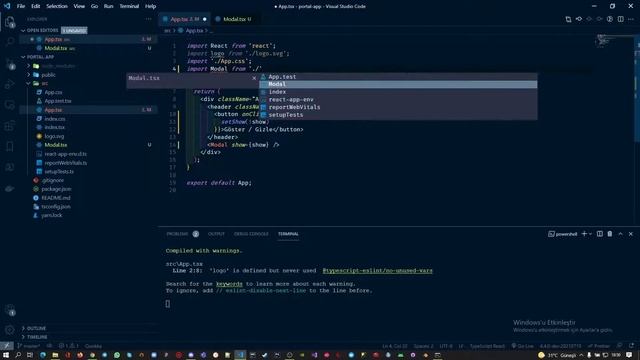This screenshot has height=360, width=640.
Task: Click the git branch master indicator
Action: point(29,346)
